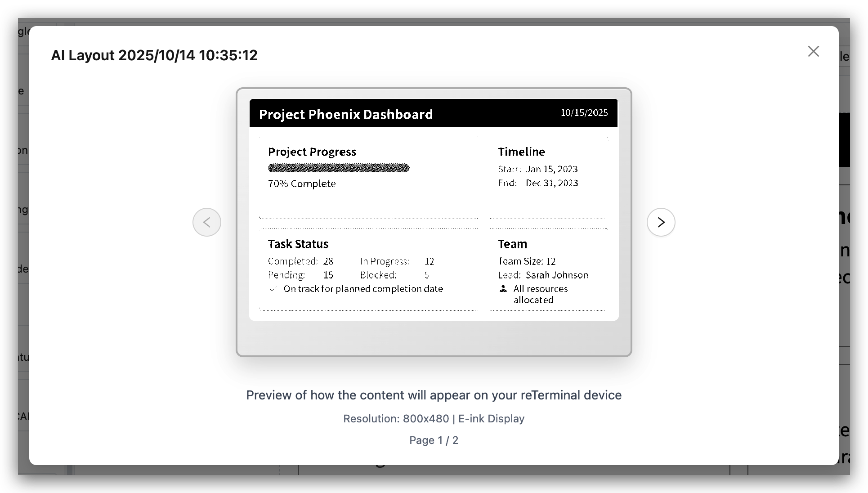Viewport: 868px width, 493px height.
Task: Click the checkmark icon next to On track
Action: coord(273,289)
